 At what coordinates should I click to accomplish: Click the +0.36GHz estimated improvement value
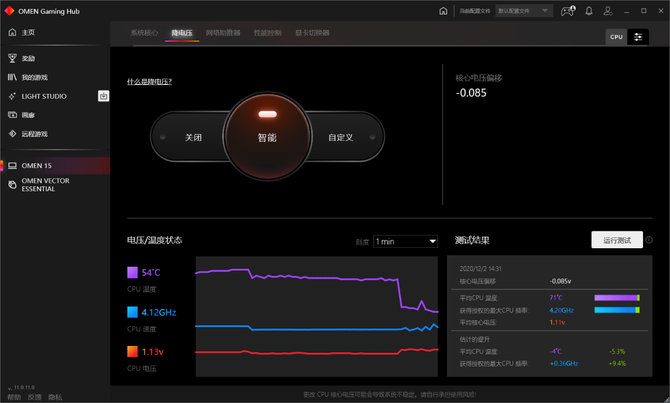[x=564, y=363]
